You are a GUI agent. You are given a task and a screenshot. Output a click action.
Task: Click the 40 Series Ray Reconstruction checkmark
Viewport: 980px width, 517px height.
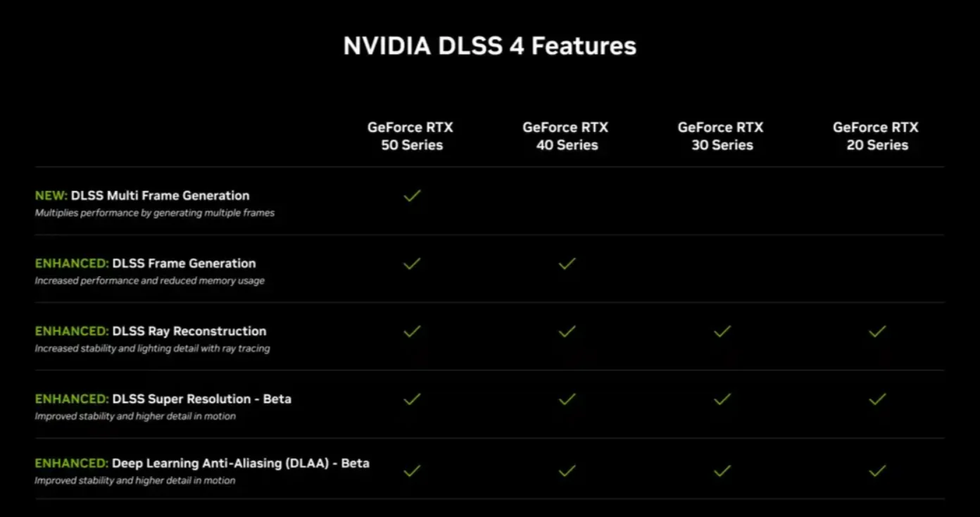[x=567, y=331]
